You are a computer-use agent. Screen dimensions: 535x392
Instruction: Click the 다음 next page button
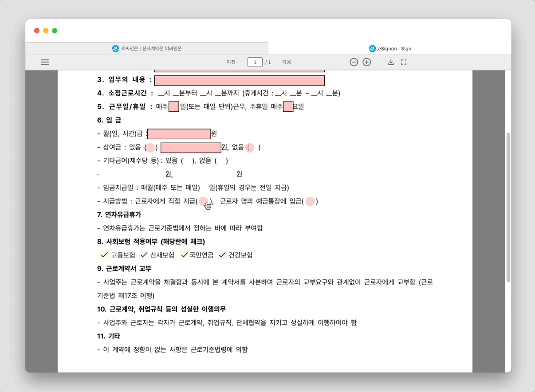coord(287,62)
